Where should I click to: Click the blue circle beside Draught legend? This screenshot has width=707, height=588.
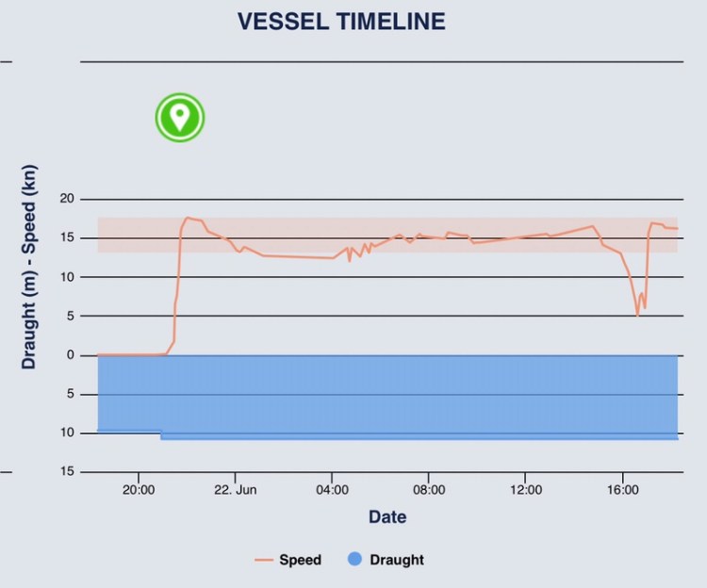tap(355, 560)
